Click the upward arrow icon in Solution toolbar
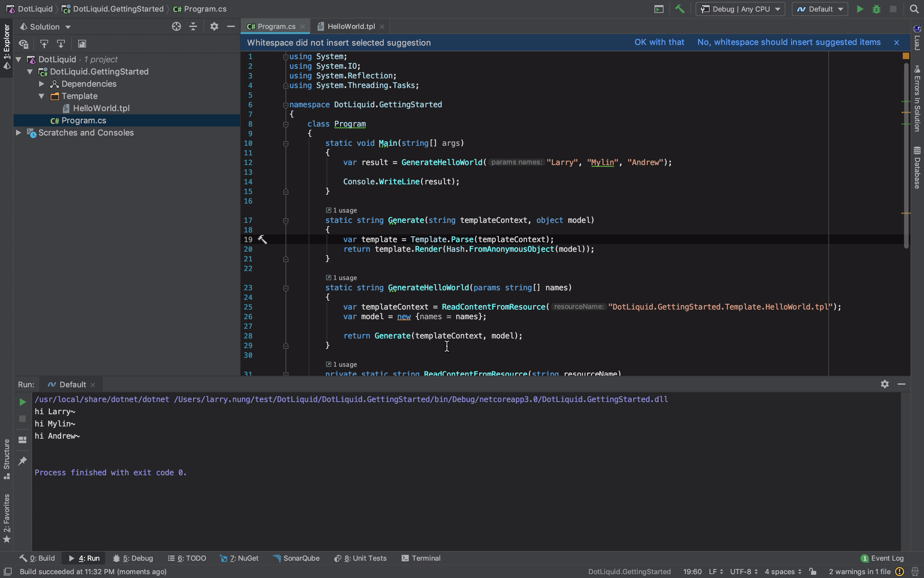 click(44, 44)
